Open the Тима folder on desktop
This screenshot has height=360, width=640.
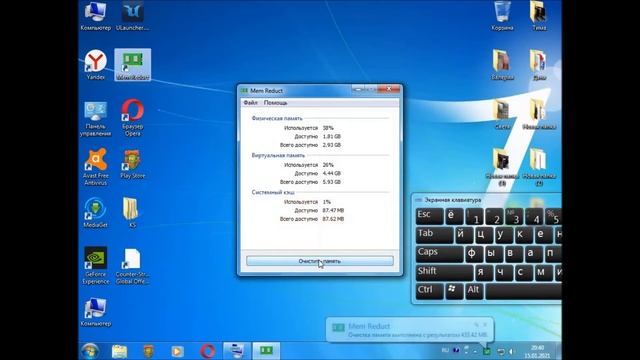click(539, 16)
